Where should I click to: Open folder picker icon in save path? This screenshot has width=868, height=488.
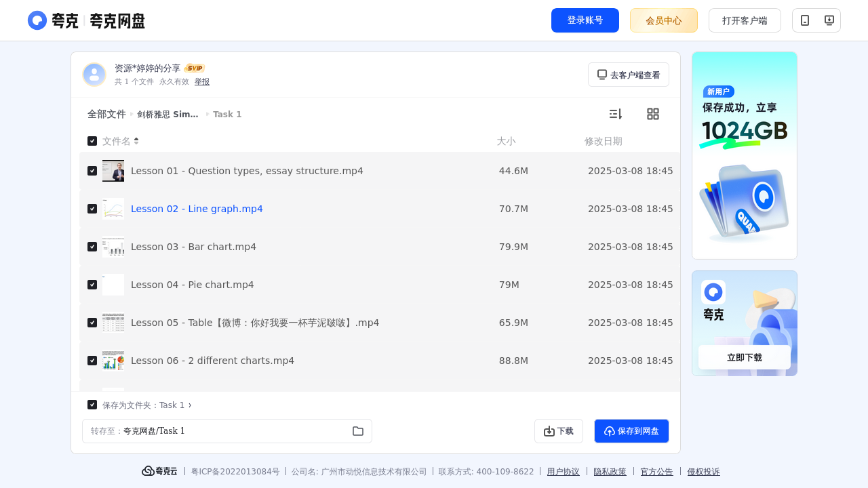(x=358, y=431)
